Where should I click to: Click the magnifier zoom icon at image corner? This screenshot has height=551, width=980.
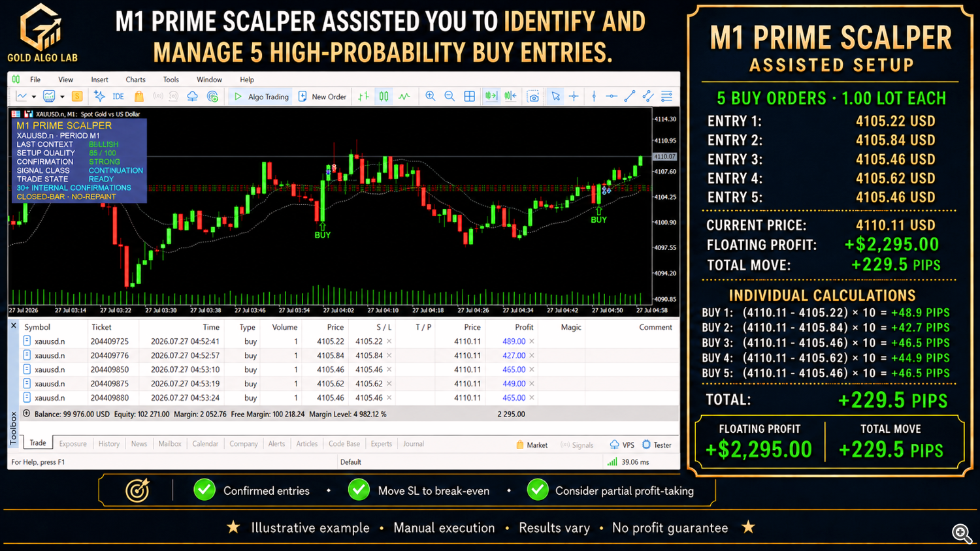tap(962, 533)
